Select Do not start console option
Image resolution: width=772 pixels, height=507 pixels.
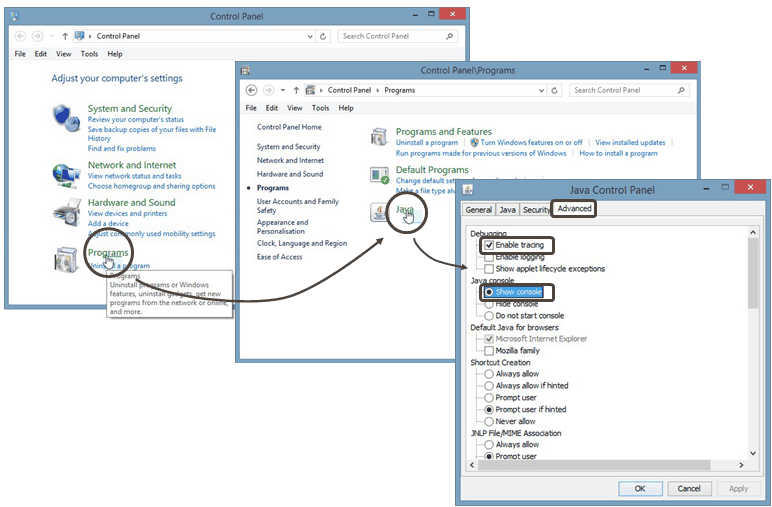(489, 316)
